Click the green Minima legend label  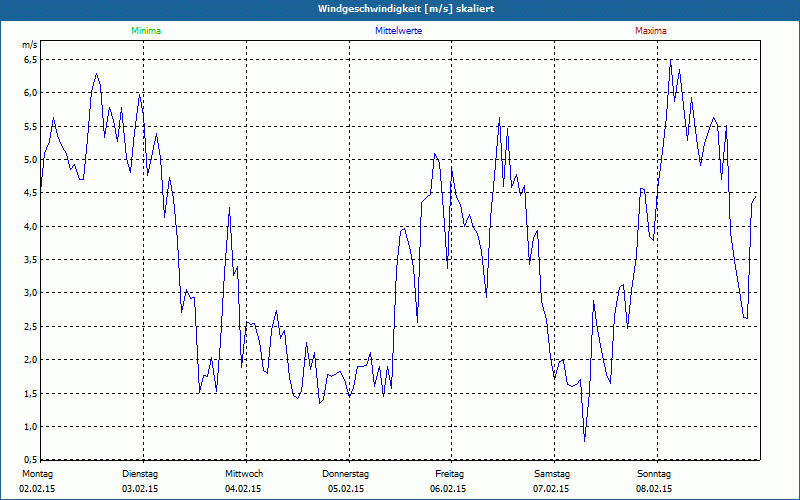coord(144,31)
